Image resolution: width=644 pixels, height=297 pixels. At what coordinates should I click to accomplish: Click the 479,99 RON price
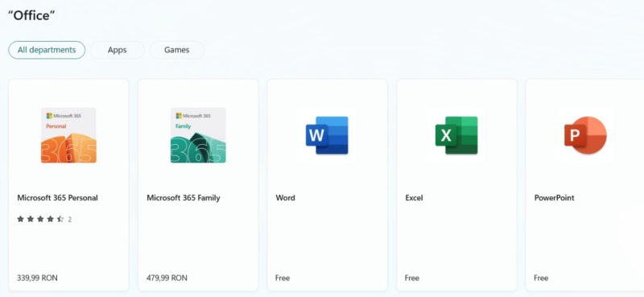(x=167, y=278)
